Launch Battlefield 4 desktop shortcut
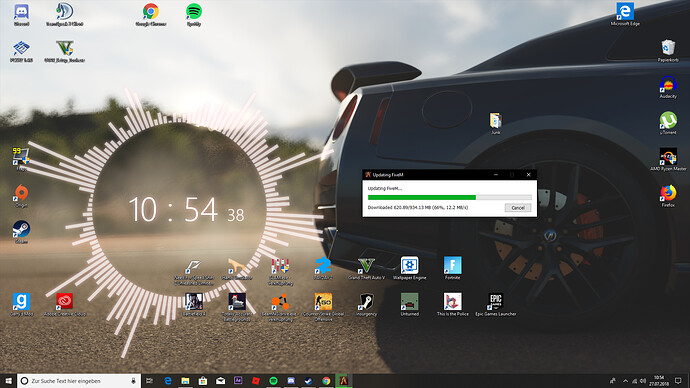The height and width of the screenshot is (388, 690). [x=194, y=304]
